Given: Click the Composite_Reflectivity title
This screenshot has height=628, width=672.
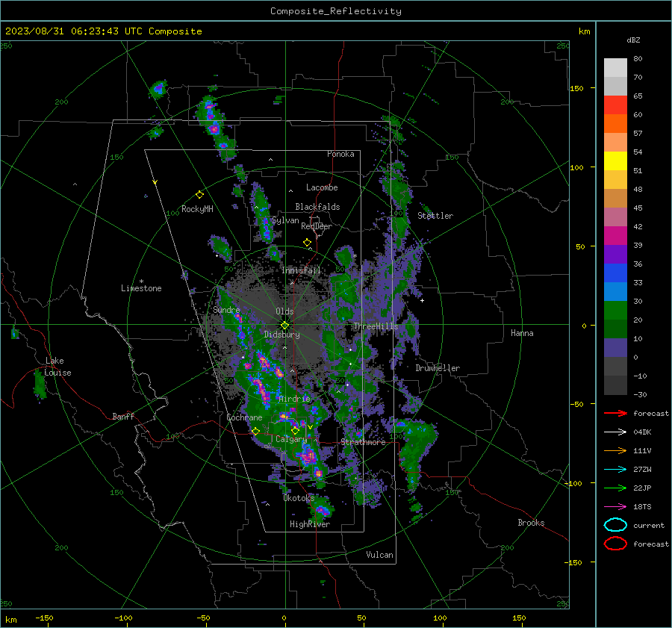Looking at the screenshot, I should [336, 11].
